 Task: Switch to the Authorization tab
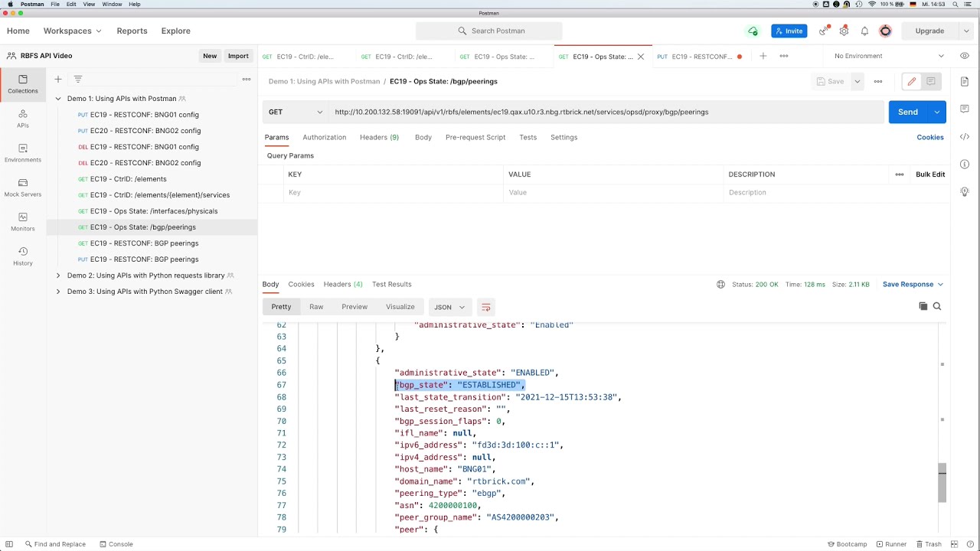tap(324, 137)
